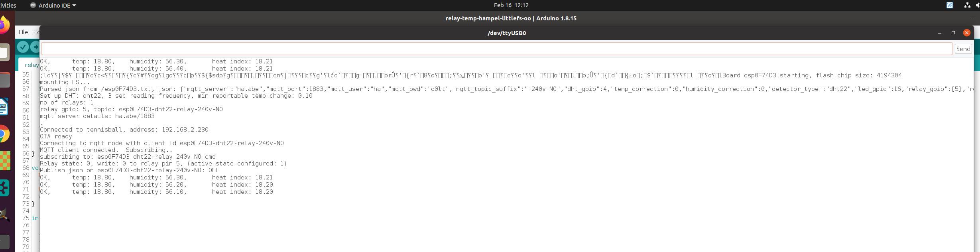Close the /dev/ttyUSB0 serial monitor window
The image size is (980, 252).
click(x=966, y=33)
